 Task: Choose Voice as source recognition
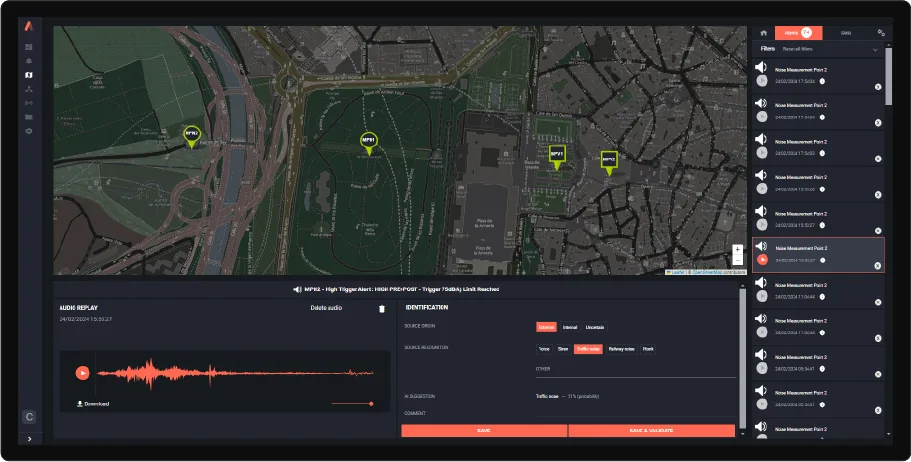544,349
